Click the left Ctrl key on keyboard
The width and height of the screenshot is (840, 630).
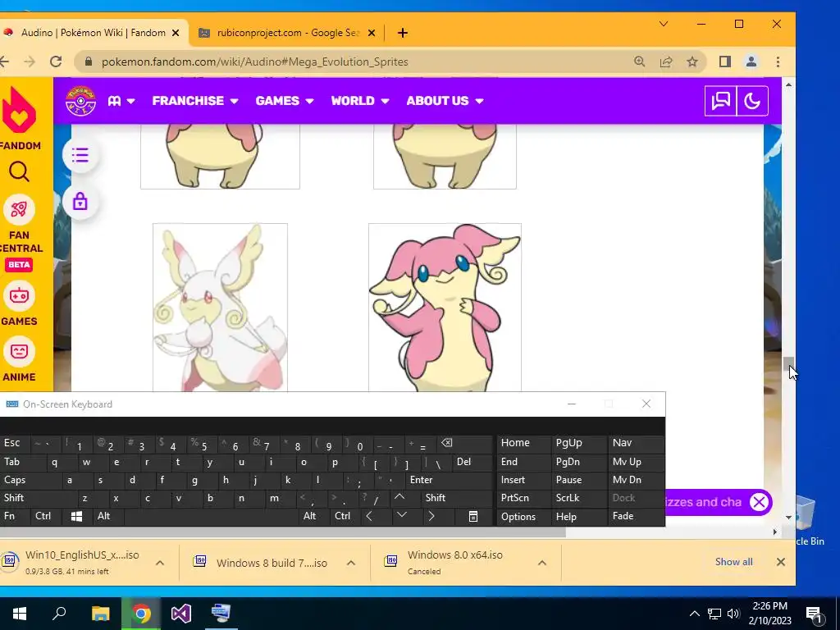(x=46, y=517)
